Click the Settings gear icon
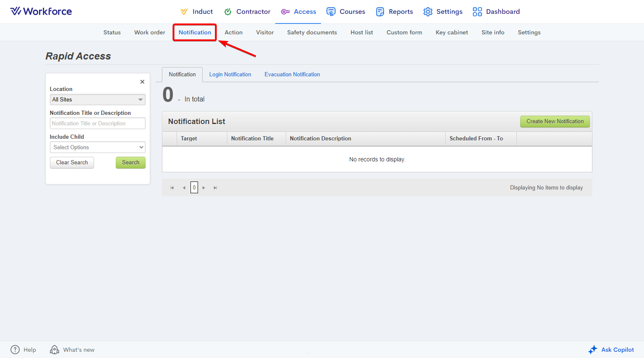 [428, 12]
